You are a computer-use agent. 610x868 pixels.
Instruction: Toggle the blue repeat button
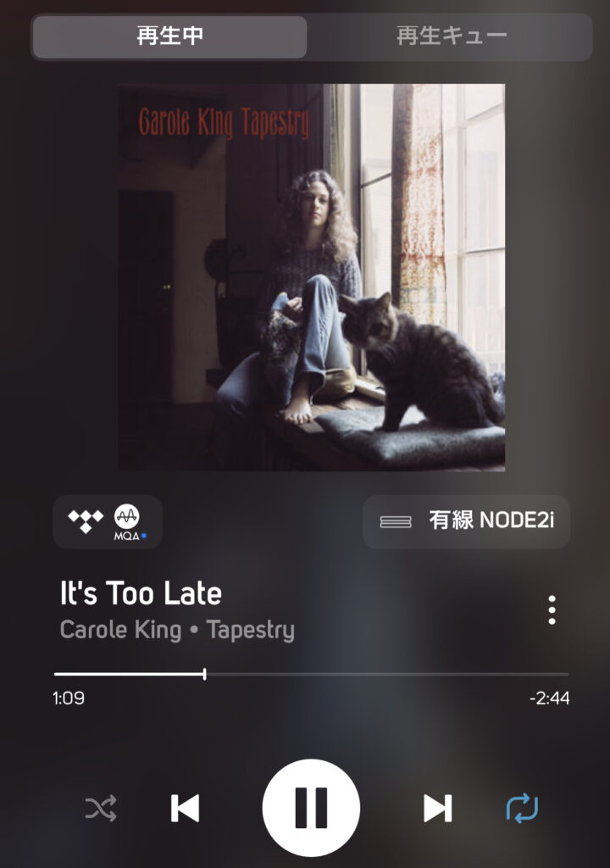pyautogui.click(x=522, y=808)
